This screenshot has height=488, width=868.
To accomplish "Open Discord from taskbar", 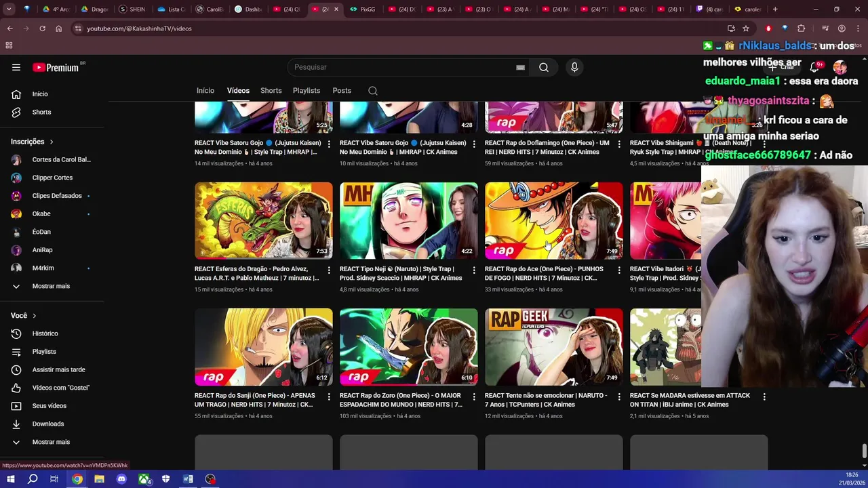I will click(121, 479).
